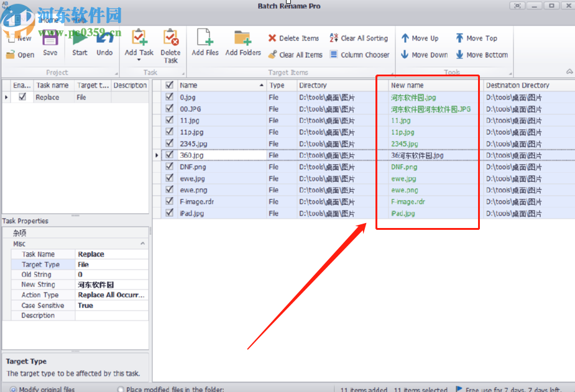Image resolution: width=575 pixels, height=392 pixels.
Task: Uncheck the checkbox for 0.jpg
Action: (x=169, y=97)
